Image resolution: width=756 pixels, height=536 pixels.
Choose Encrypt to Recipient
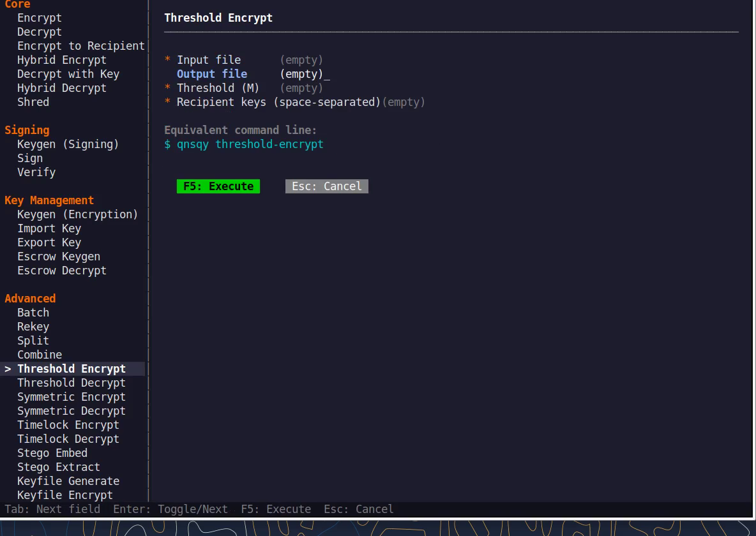(x=81, y=46)
